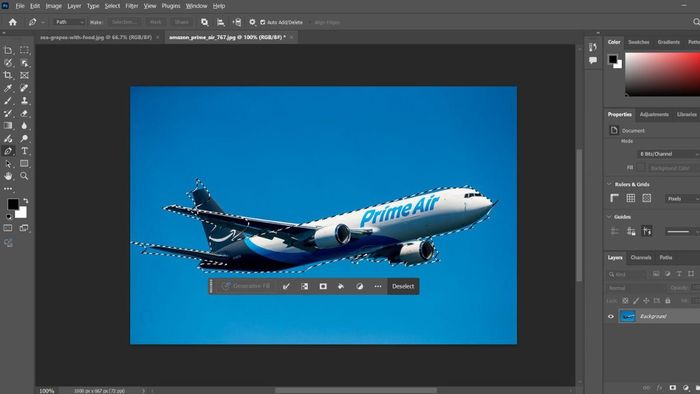This screenshot has height=394, width=700.
Task: Select the Move tool
Action: point(8,50)
